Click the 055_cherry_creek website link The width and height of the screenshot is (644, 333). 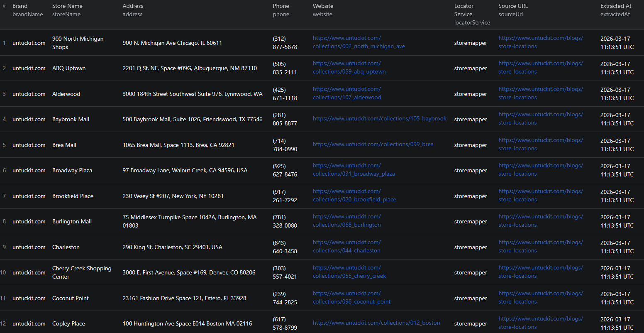point(349,272)
